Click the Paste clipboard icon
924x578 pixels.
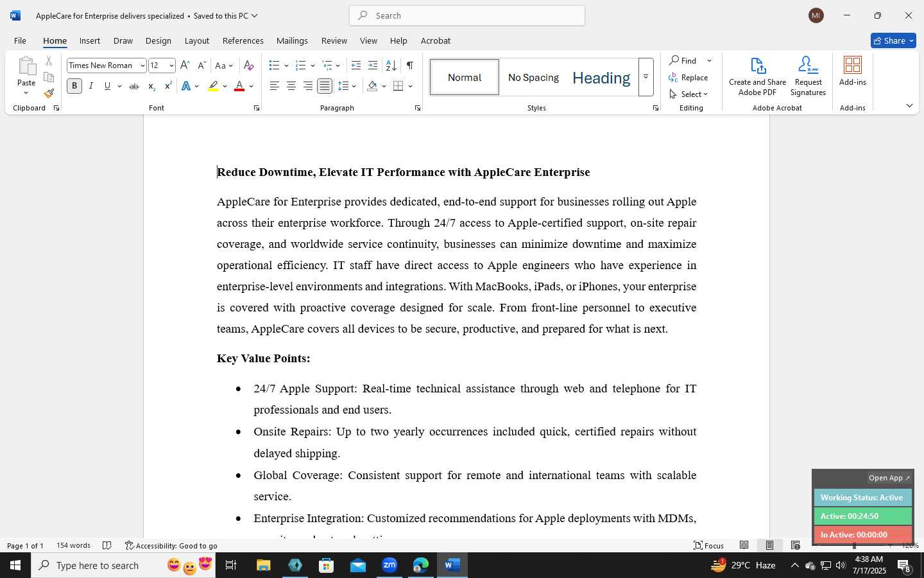coord(26,66)
